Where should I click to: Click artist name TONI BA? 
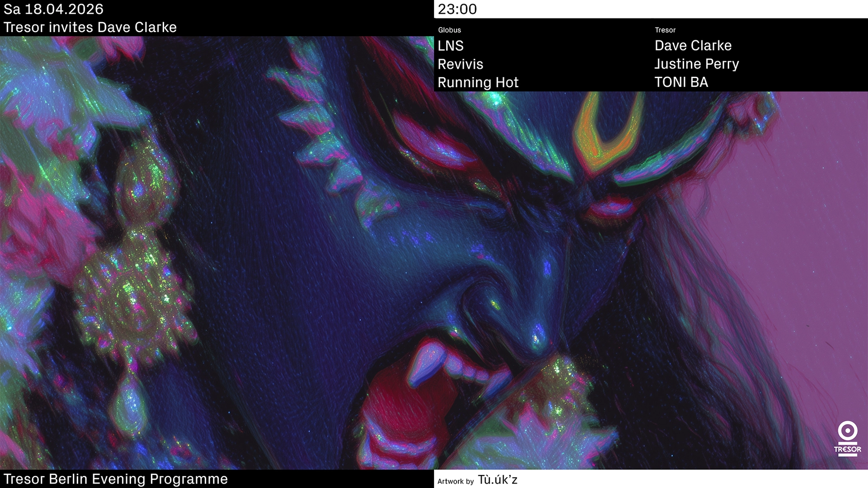tap(681, 82)
